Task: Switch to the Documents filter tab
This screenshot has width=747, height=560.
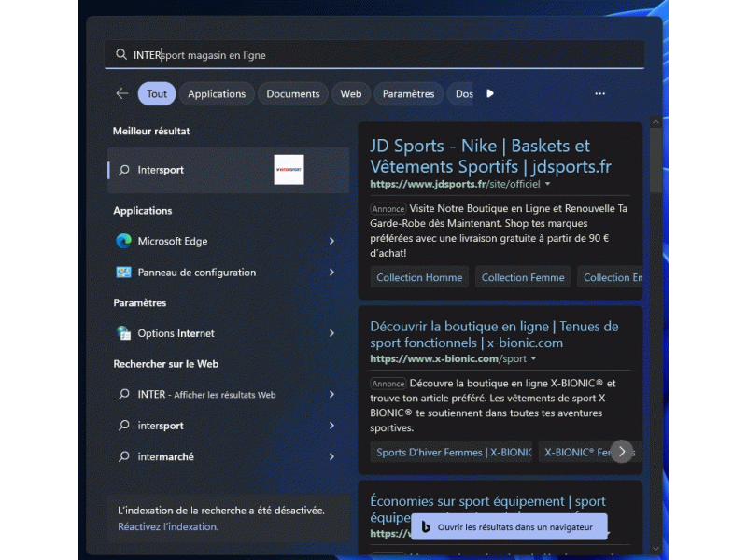Action: click(293, 93)
